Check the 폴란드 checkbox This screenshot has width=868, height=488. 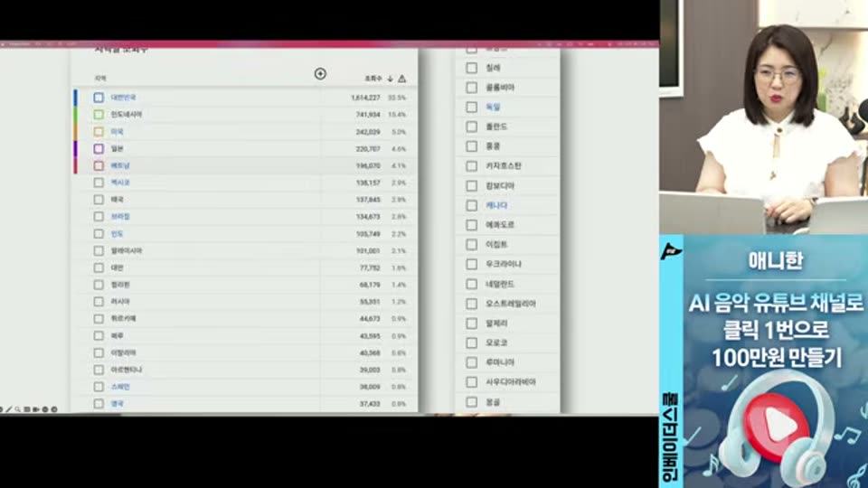(472, 127)
